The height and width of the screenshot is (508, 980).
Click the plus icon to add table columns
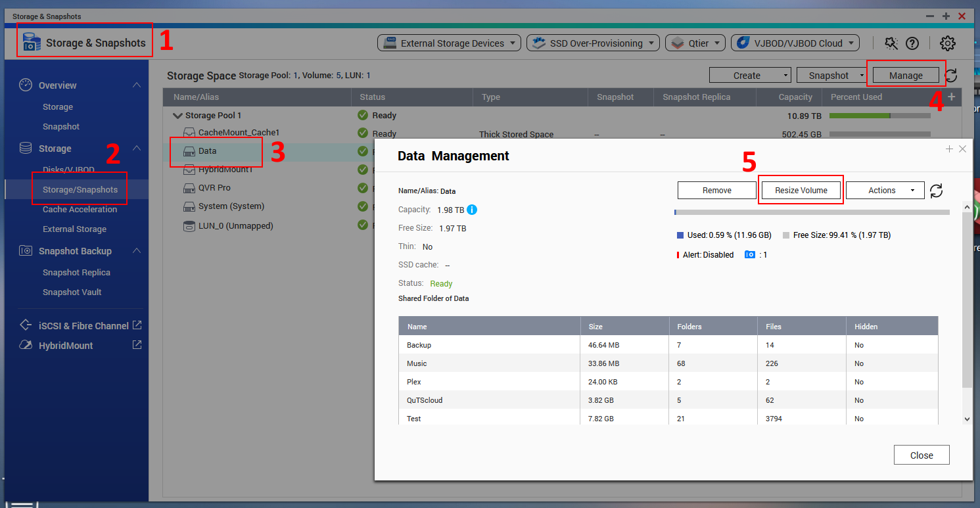(951, 97)
